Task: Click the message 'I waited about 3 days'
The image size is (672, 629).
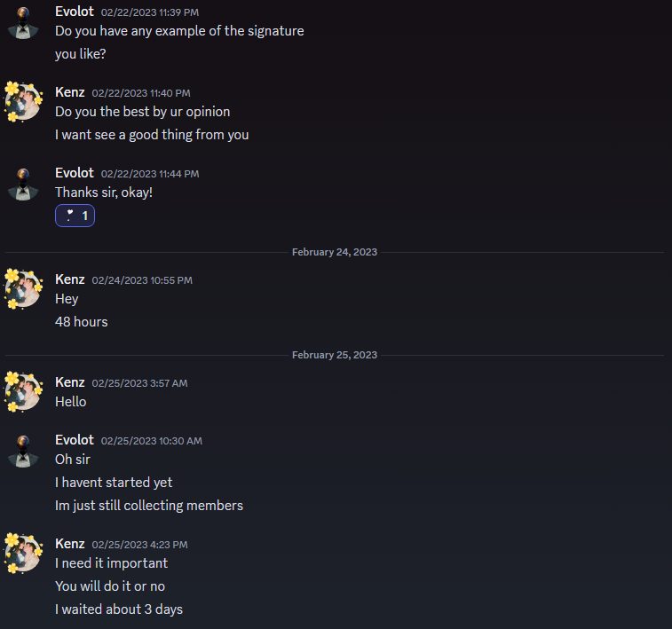Action: tap(119, 609)
